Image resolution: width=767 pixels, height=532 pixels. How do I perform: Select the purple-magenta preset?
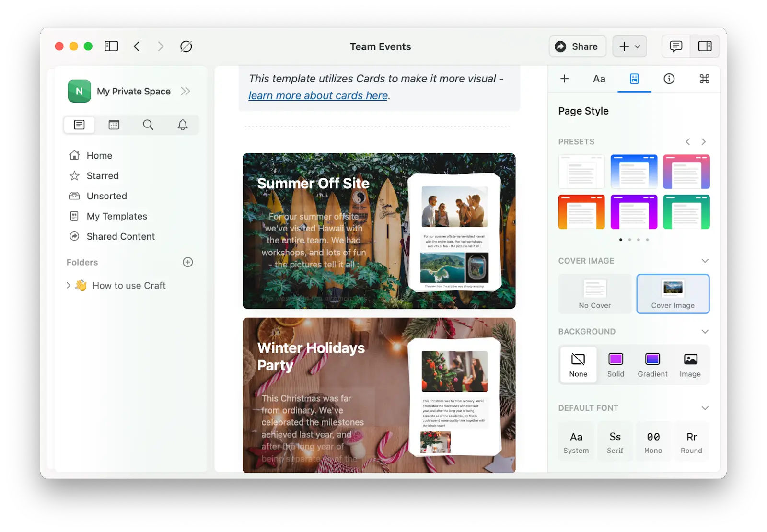[x=634, y=212]
